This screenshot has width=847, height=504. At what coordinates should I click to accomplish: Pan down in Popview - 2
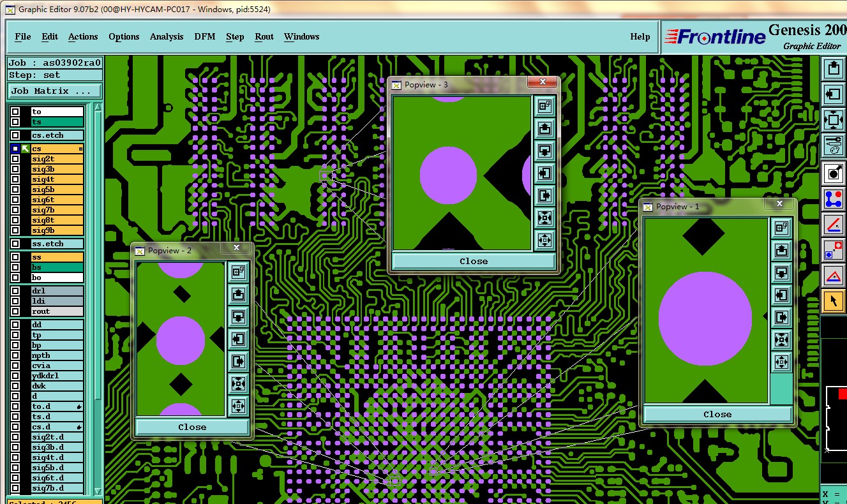[x=238, y=316]
